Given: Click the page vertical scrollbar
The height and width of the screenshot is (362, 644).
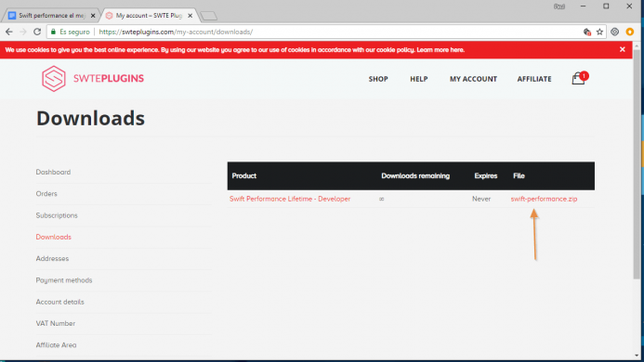Looking at the screenshot, I should click(637, 164).
